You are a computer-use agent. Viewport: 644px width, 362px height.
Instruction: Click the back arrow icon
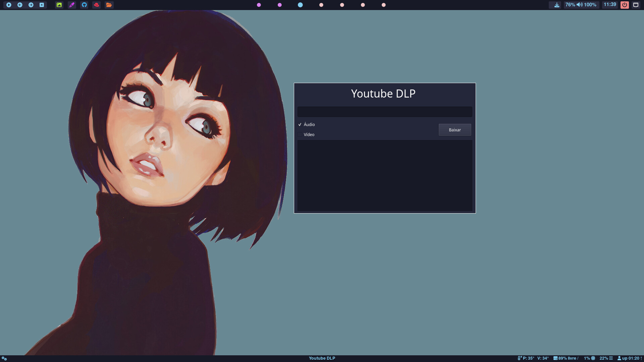pos(20,5)
